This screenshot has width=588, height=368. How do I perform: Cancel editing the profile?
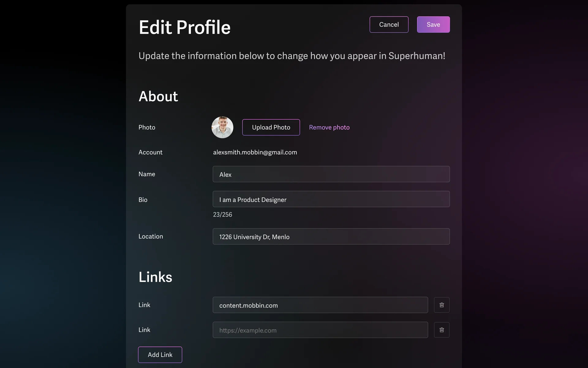[389, 25]
